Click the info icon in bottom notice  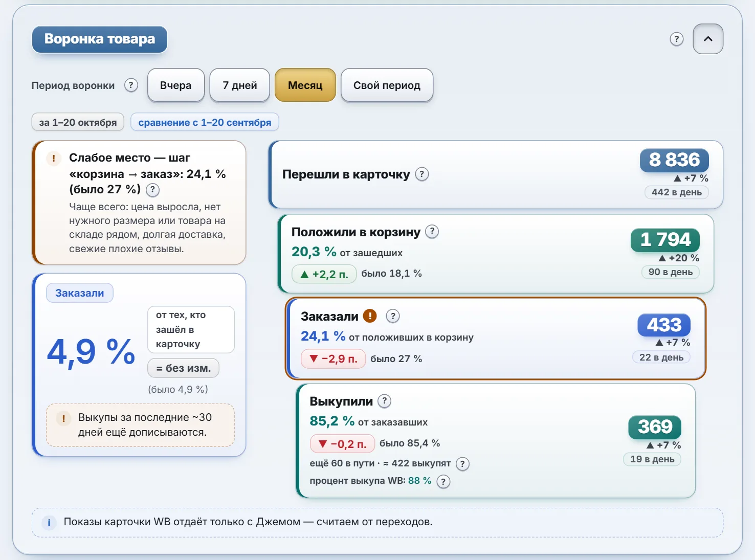pos(49,523)
